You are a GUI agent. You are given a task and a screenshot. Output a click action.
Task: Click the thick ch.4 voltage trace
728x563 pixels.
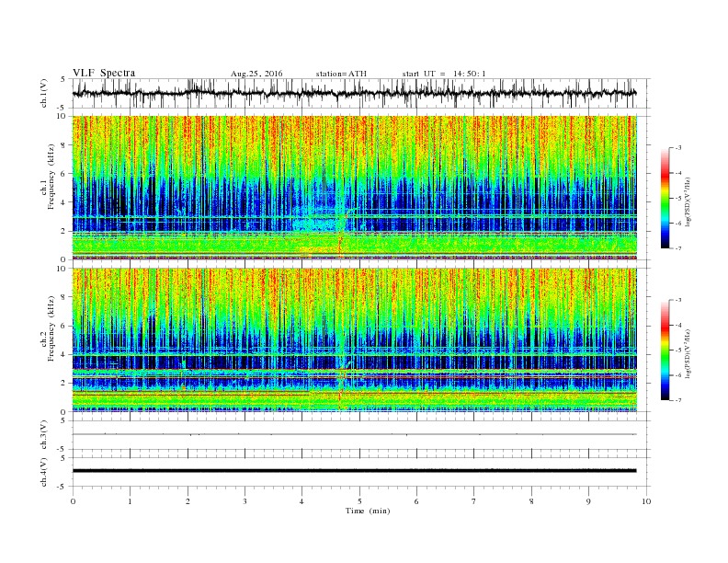tap(354, 471)
